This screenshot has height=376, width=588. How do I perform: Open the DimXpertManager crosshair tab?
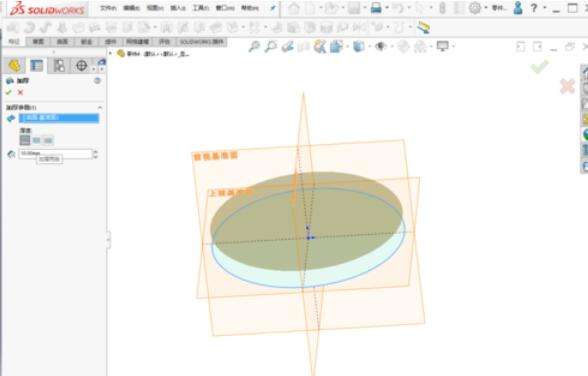[81, 66]
